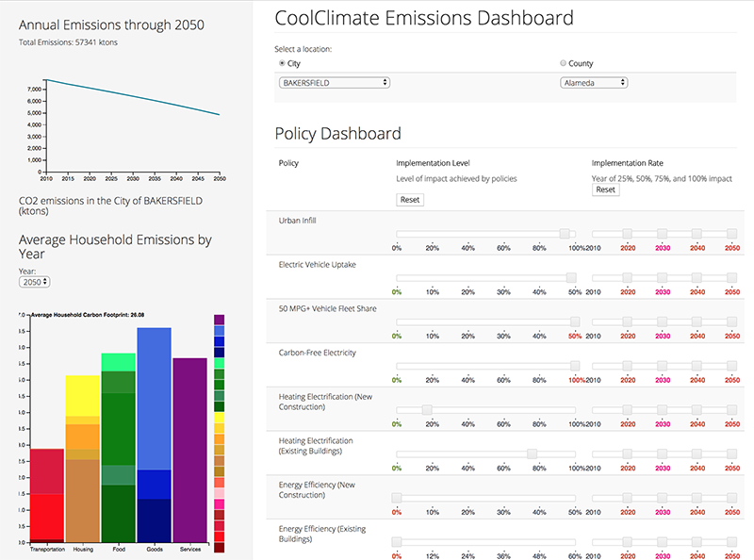The height and width of the screenshot is (560, 754).
Task: Click 2030 handle on Heating Electrification (Existing Buildings) rate
Action: 663,453
